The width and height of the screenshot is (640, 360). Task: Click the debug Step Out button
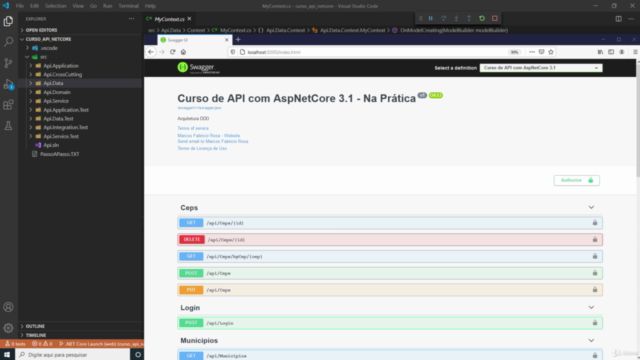coord(469,18)
